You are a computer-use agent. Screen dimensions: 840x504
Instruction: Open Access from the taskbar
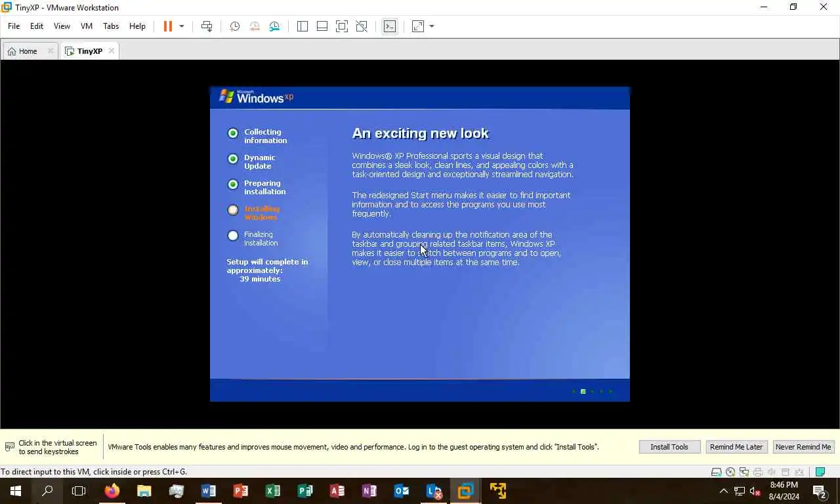(337, 491)
